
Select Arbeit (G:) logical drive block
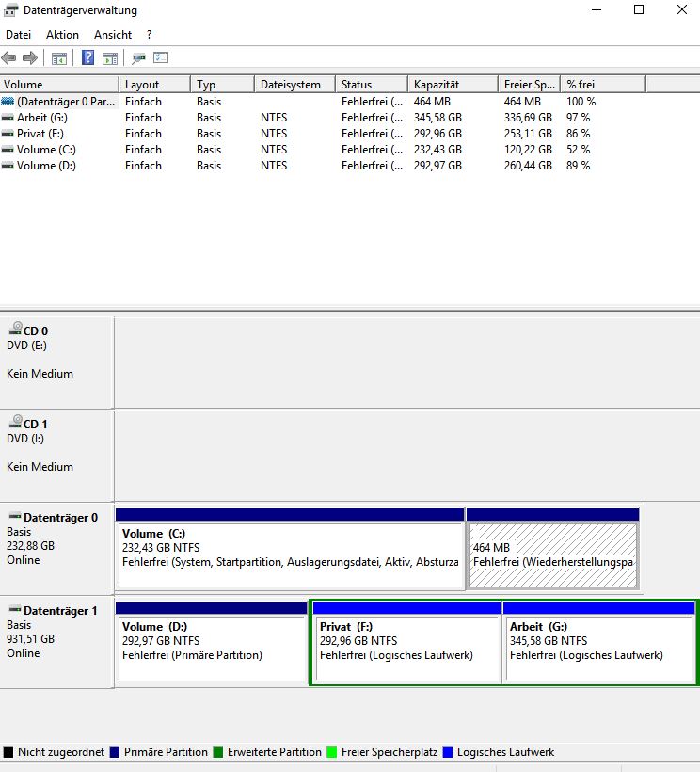pos(598,642)
